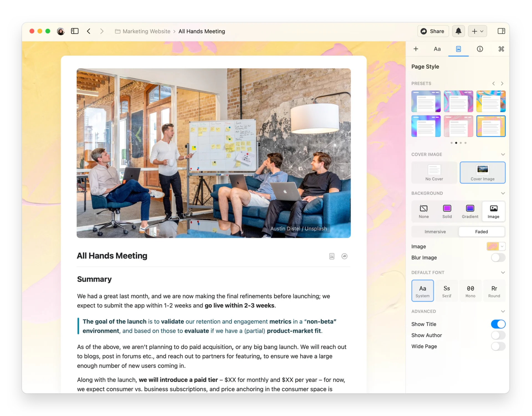Screen dimensions: 532x416
Task: Click share arrow icon beside title
Action: (344, 256)
